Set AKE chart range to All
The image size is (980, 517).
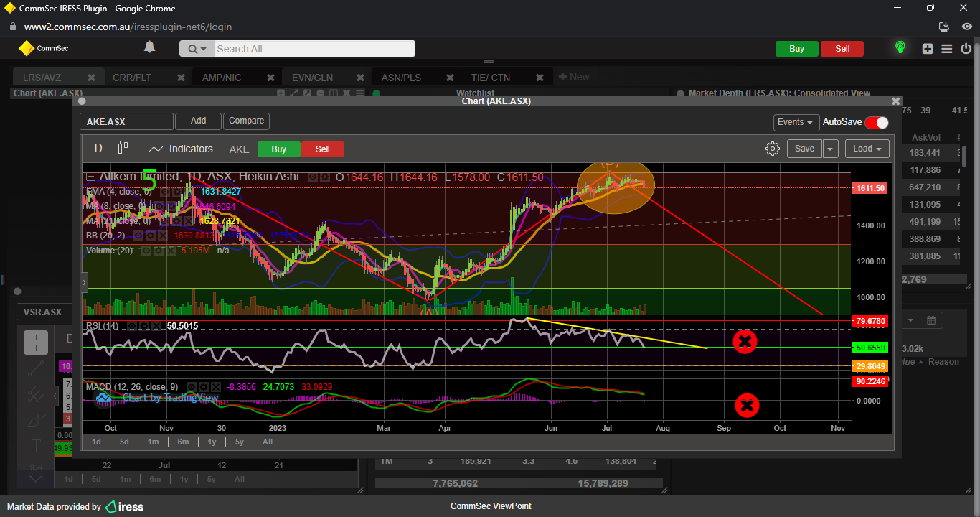click(x=268, y=442)
